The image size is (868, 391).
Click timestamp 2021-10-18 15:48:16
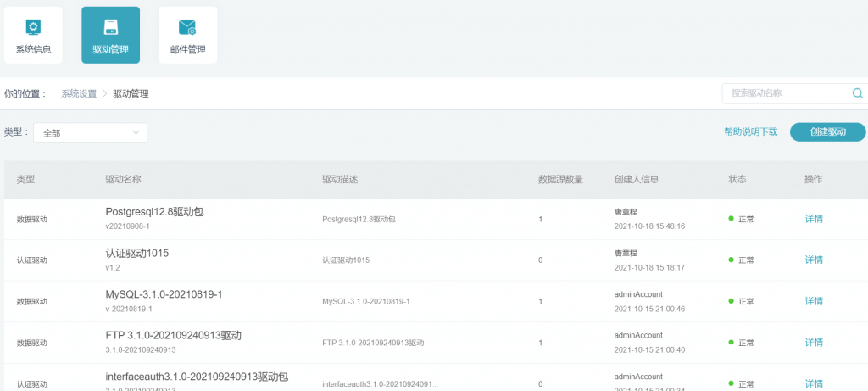pos(650,226)
